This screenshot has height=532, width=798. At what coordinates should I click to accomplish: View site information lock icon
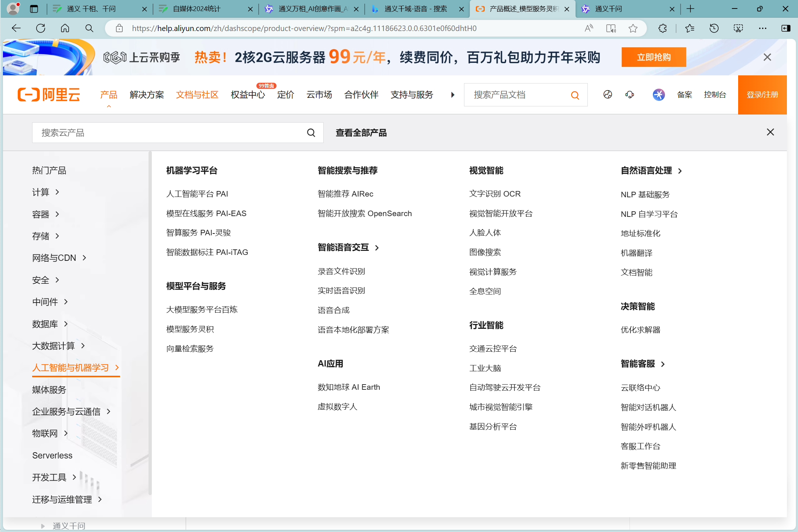click(x=119, y=28)
